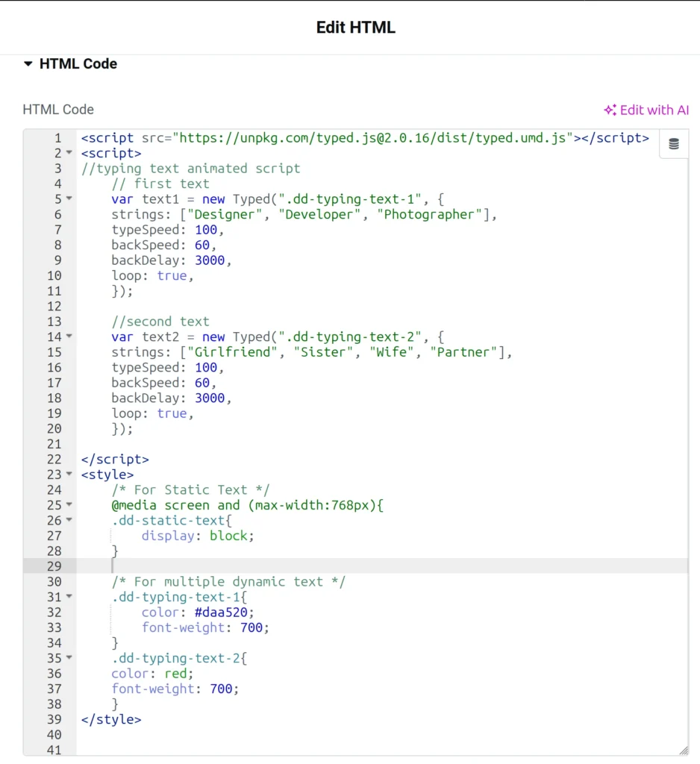The height and width of the screenshot is (764, 700).
Task: Click "font-weight: 700;" on line 37
Action: (x=175, y=689)
